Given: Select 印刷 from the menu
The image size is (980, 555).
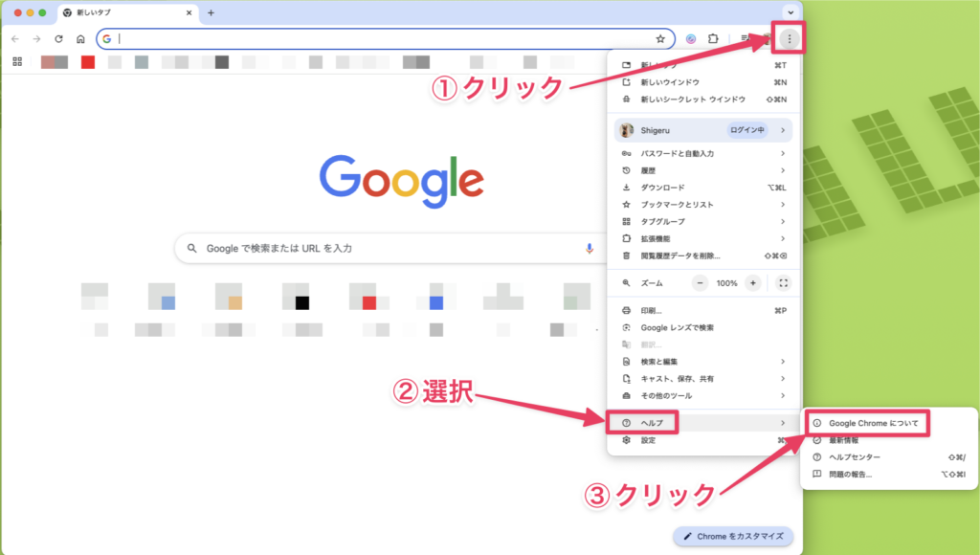Looking at the screenshot, I should click(x=703, y=310).
